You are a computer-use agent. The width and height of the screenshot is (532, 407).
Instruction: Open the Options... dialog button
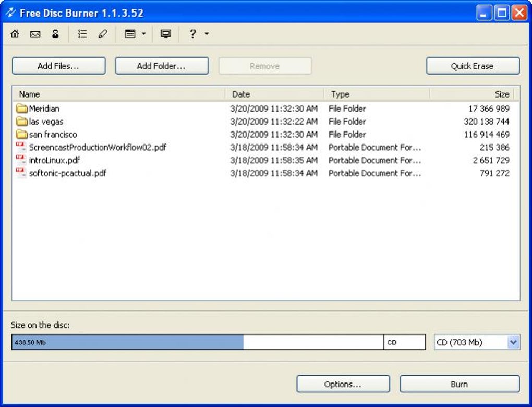click(x=343, y=384)
